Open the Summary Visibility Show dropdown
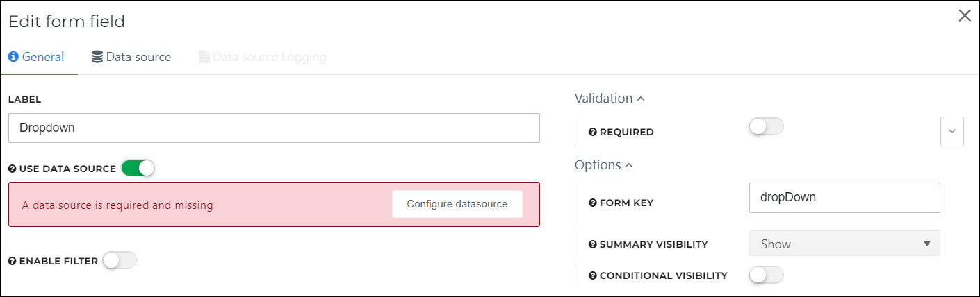980x297 pixels. tap(844, 244)
